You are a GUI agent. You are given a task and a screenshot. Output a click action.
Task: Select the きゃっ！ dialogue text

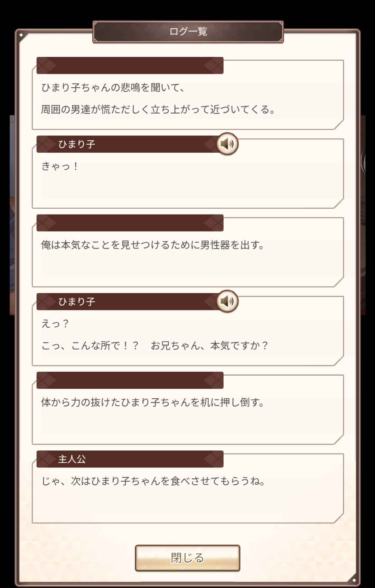(x=60, y=167)
